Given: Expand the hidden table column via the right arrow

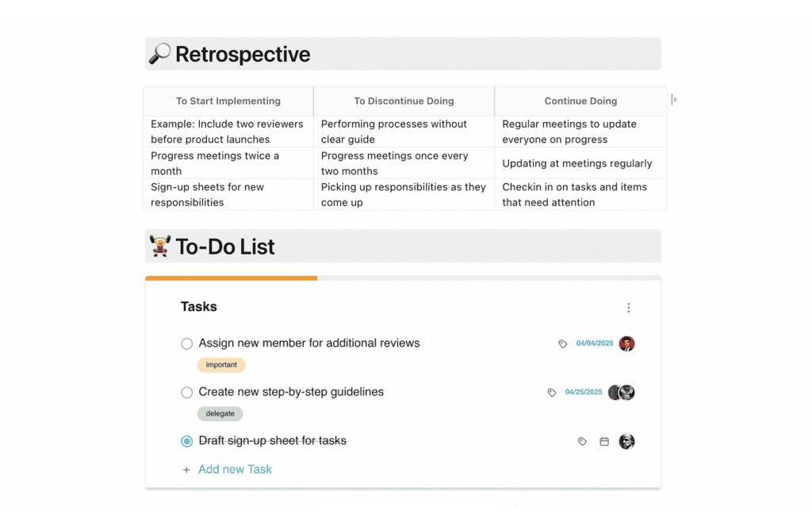Looking at the screenshot, I should tap(673, 99).
